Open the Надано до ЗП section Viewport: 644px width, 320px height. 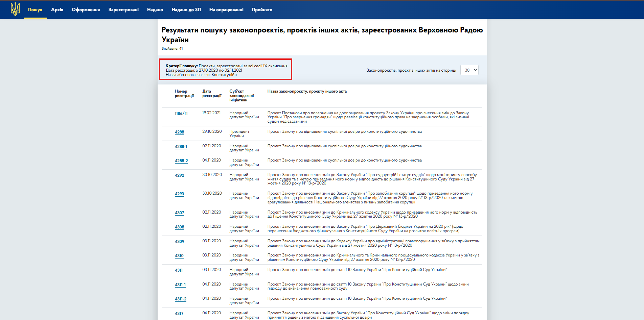click(186, 9)
